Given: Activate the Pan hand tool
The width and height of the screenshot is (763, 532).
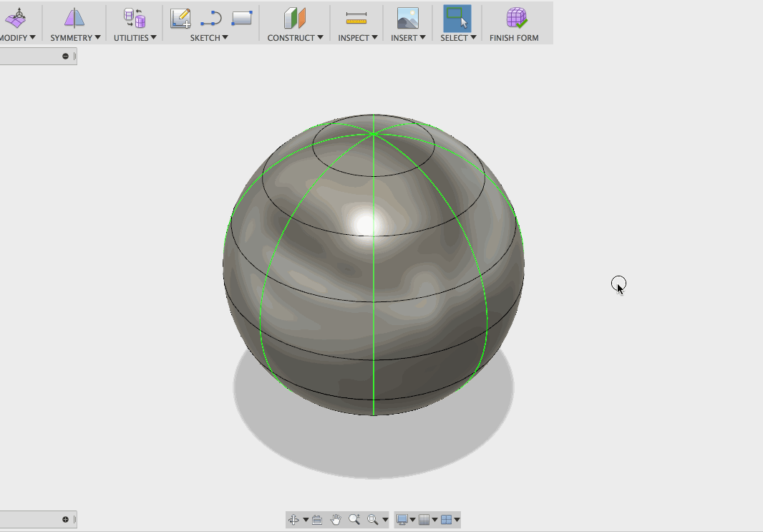Looking at the screenshot, I should point(336,520).
